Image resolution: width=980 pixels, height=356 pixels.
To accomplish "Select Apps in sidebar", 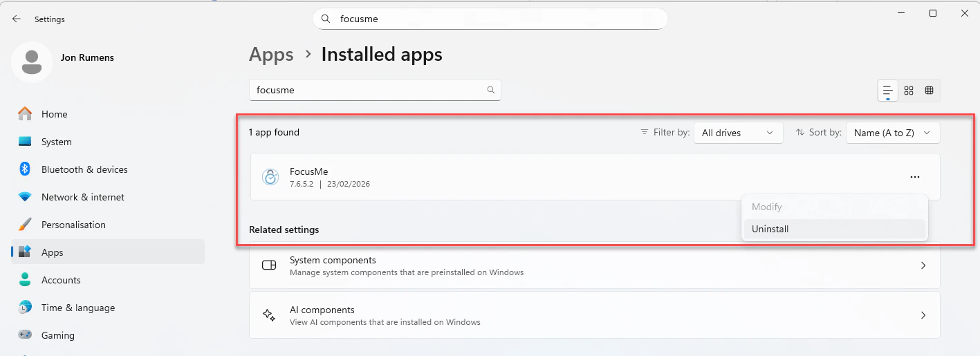I will (108, 252).
